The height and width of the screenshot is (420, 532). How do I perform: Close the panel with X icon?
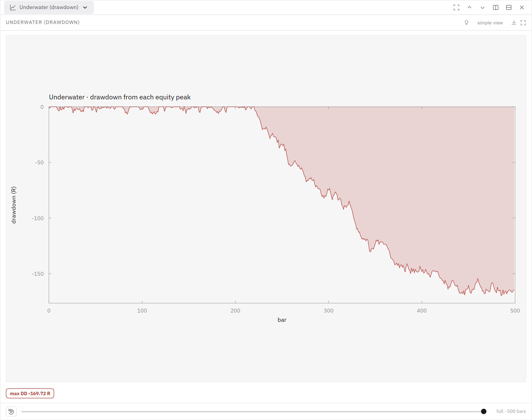[x=522, y=7]
